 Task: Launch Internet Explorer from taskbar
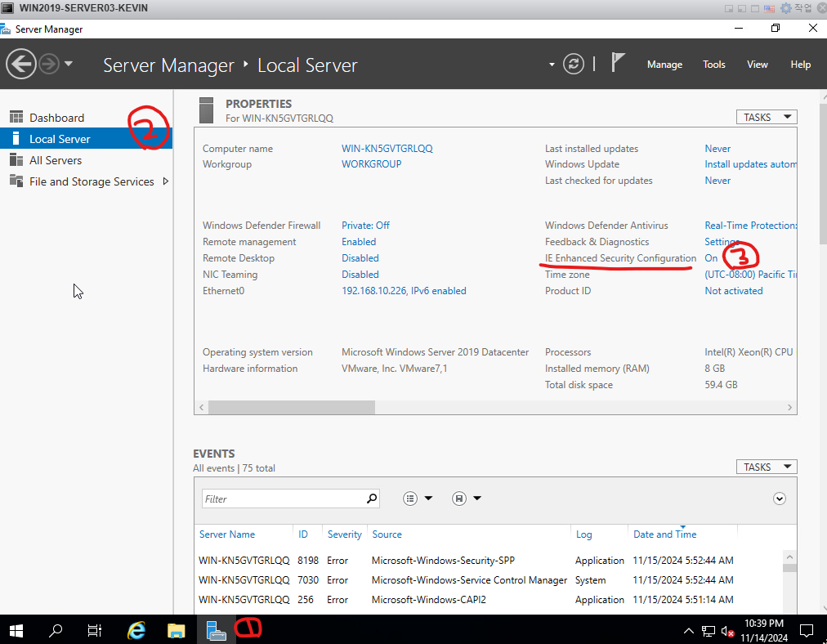[x=136, y=630]
